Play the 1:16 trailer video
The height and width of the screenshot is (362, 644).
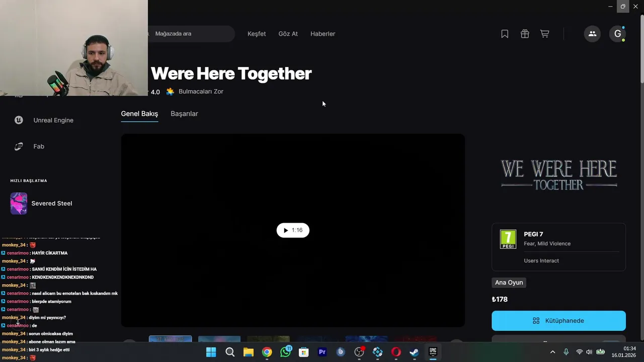click(293, 230)
